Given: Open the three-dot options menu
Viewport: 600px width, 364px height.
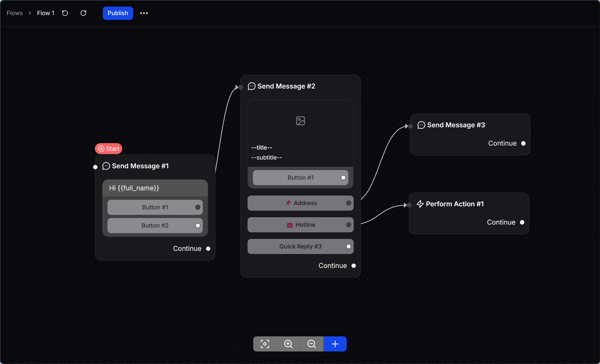Looking at the screenshot, I should tap(144, 13).
